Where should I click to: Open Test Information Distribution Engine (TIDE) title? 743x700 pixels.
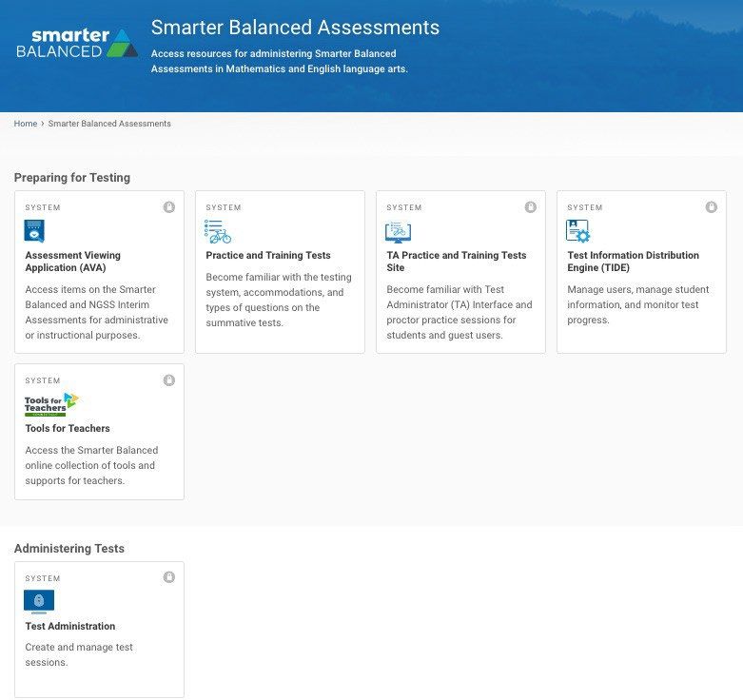click(x=633, y=262)
